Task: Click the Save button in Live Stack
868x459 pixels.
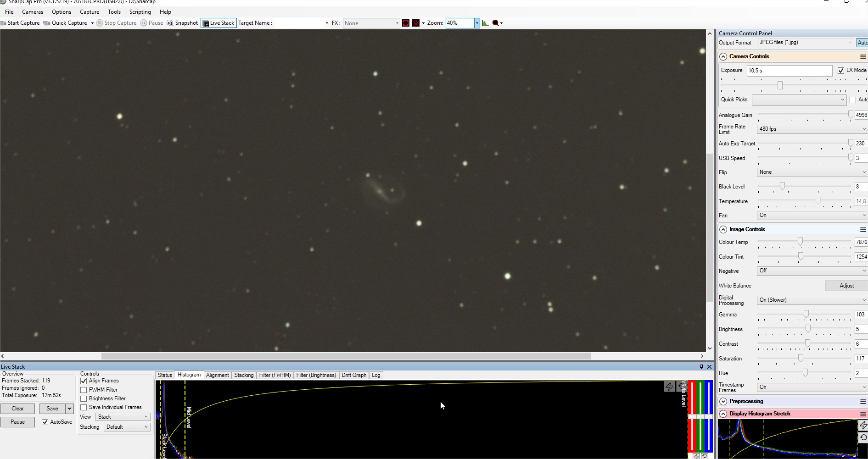Action: pyautogui.click(x=52, y=409)
